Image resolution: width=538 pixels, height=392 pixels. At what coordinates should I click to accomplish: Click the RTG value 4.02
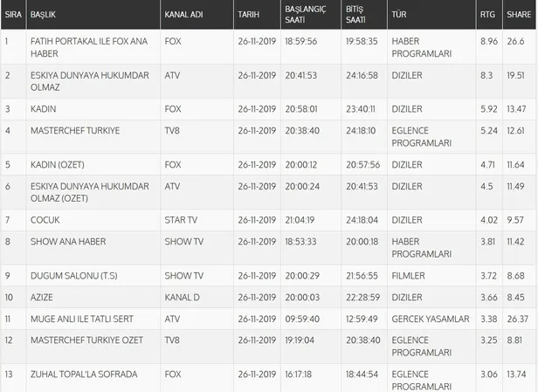pos(489,220)
